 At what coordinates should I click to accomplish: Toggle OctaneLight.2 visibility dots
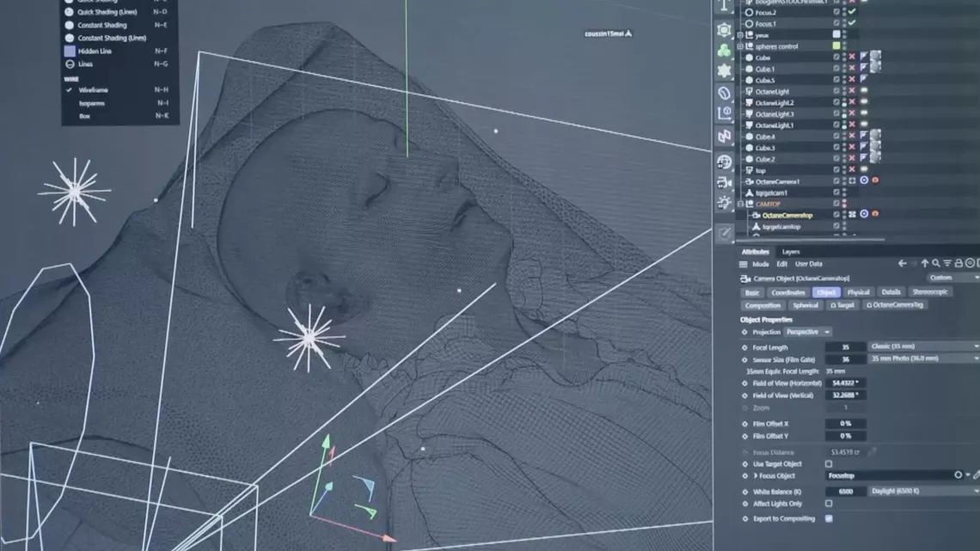click(844, 102)
